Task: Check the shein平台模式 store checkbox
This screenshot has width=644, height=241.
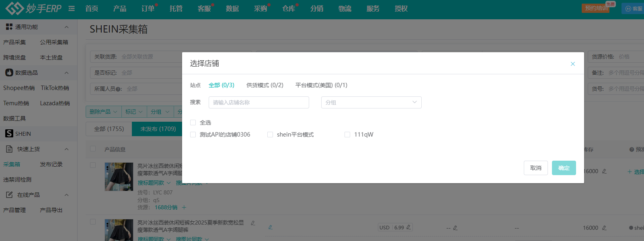Action: click(270, 135)
